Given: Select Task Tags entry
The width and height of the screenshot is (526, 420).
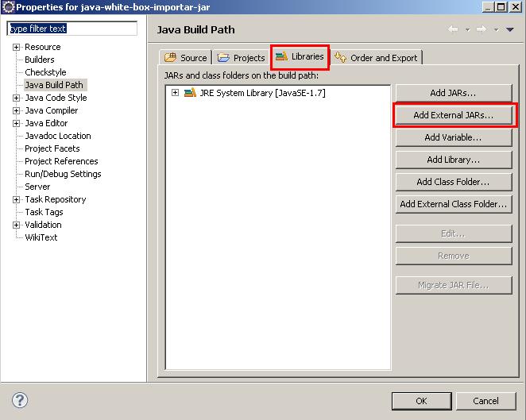Looking at the screenshot, I should 44,212.
